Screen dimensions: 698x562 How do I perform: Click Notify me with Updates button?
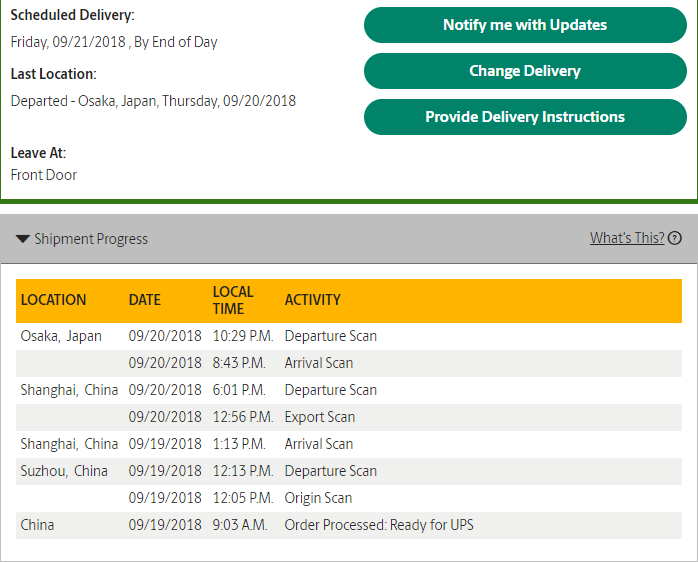(x=525, y=25)
